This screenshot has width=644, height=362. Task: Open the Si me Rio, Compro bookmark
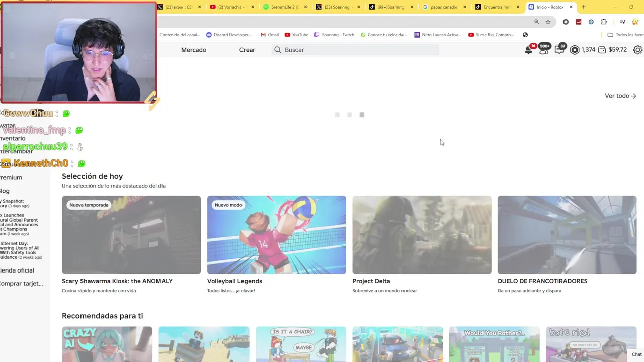(x=492, y=35)
